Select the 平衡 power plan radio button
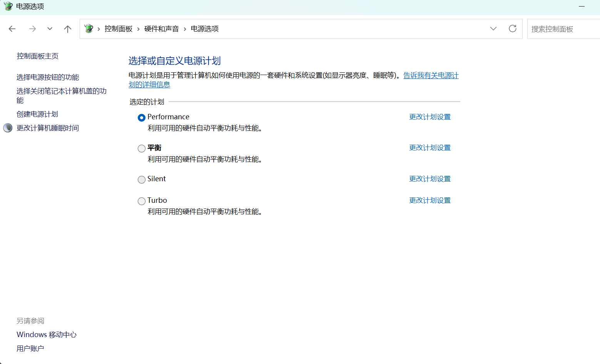600x364 pixels. click(x=142, y=149)
